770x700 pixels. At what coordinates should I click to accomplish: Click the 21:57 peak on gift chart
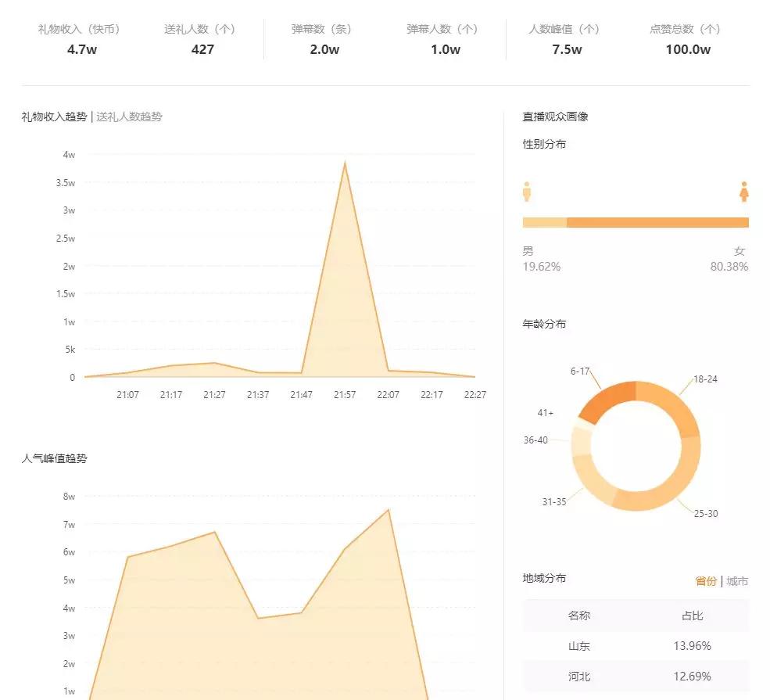click(x=345, y=162)
